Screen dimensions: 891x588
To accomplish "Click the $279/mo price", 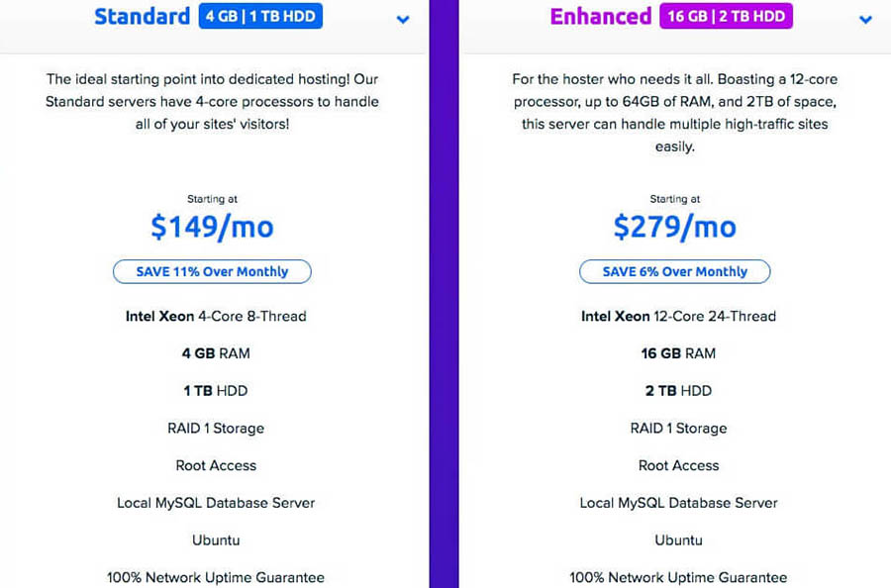I will click(x=674, y=227).
